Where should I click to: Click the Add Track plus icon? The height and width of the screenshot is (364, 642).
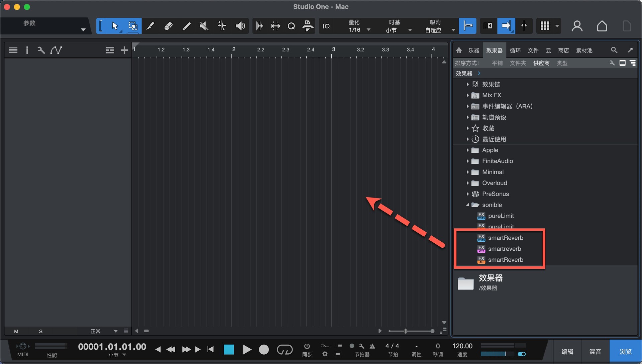tap(124, 50)
